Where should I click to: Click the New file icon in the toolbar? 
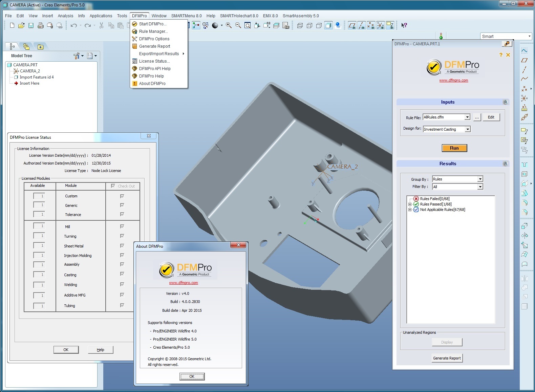(12, 25)
